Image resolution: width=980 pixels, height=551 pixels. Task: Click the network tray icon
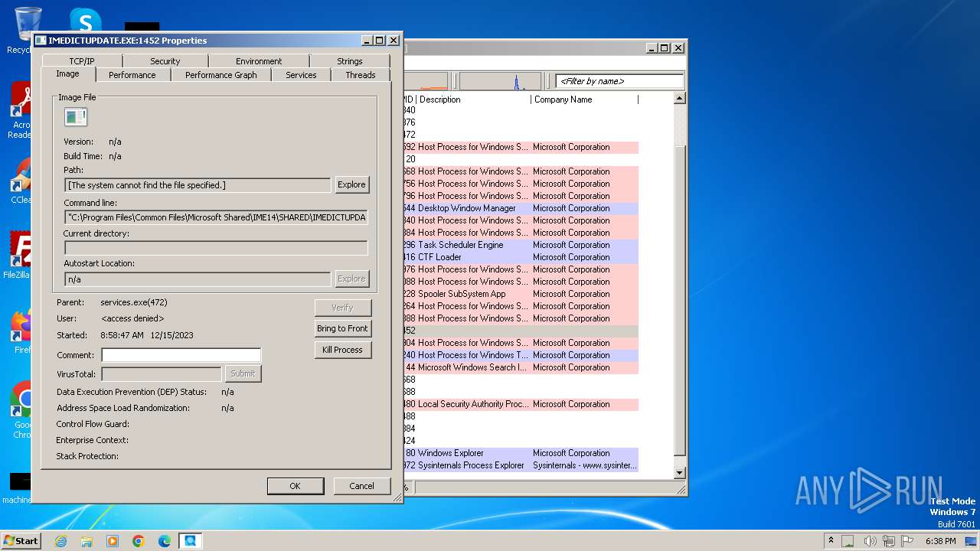pyautogui.click(x=888, y=541)
